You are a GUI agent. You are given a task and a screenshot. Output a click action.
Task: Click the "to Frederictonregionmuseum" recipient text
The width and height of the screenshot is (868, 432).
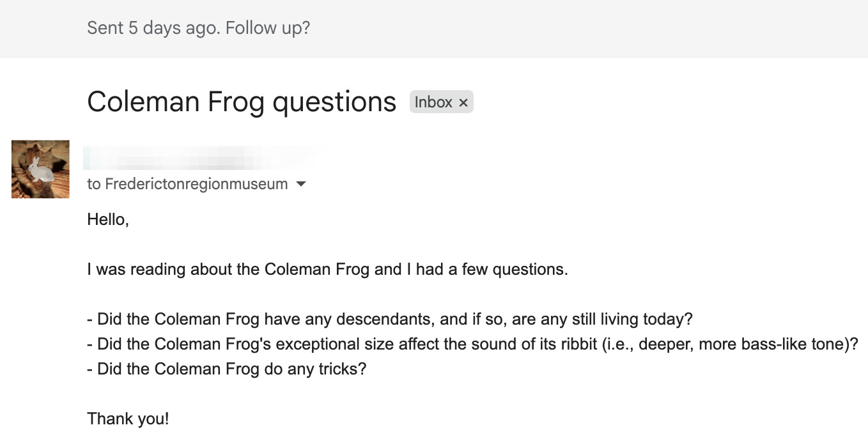(x=187, y=184)
